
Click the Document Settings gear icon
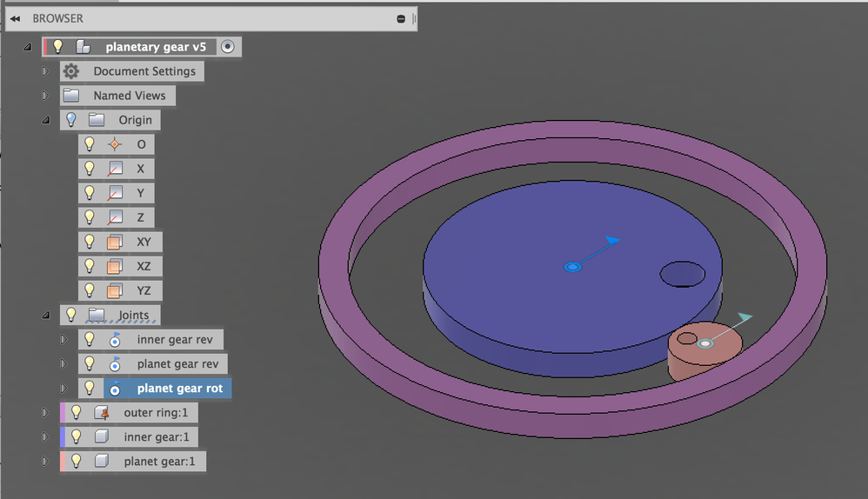click(70, 71)
